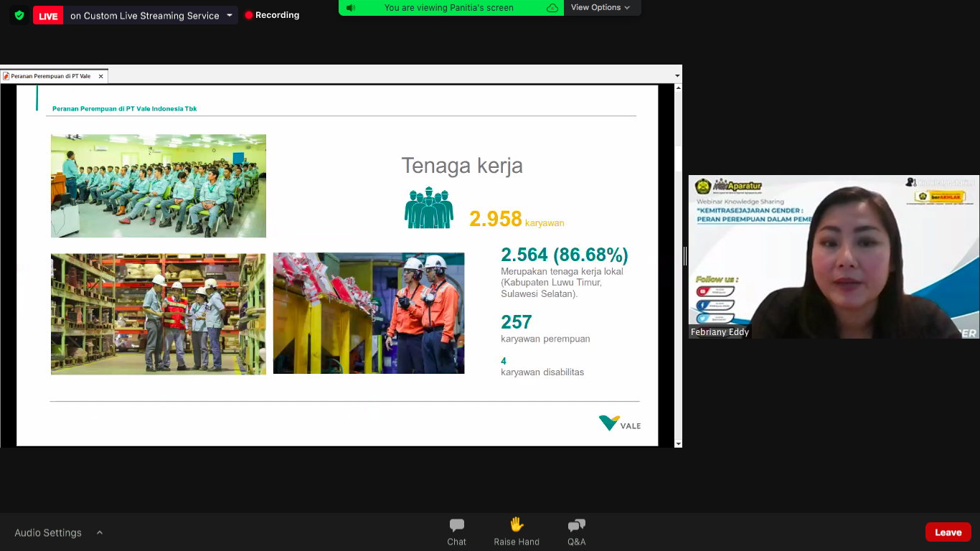
Task: Click the karyawan disabilitas text
Action: [542, 372]
